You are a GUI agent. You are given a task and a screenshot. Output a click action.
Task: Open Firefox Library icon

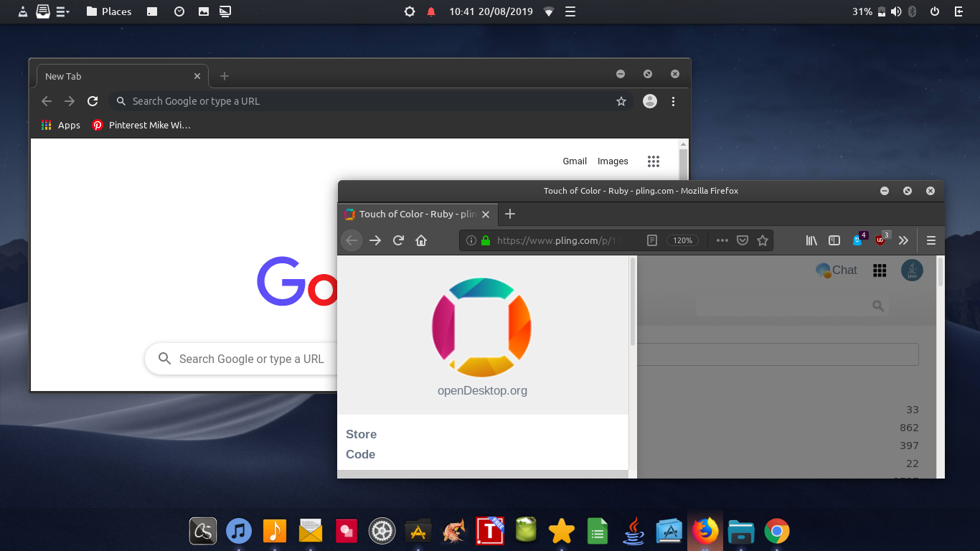(811, 240)
